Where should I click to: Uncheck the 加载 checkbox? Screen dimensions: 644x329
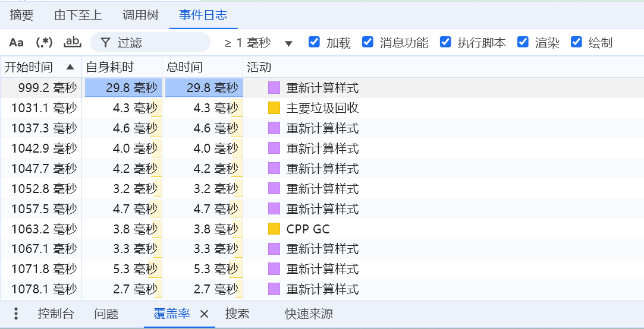click(x=315, y=42)
